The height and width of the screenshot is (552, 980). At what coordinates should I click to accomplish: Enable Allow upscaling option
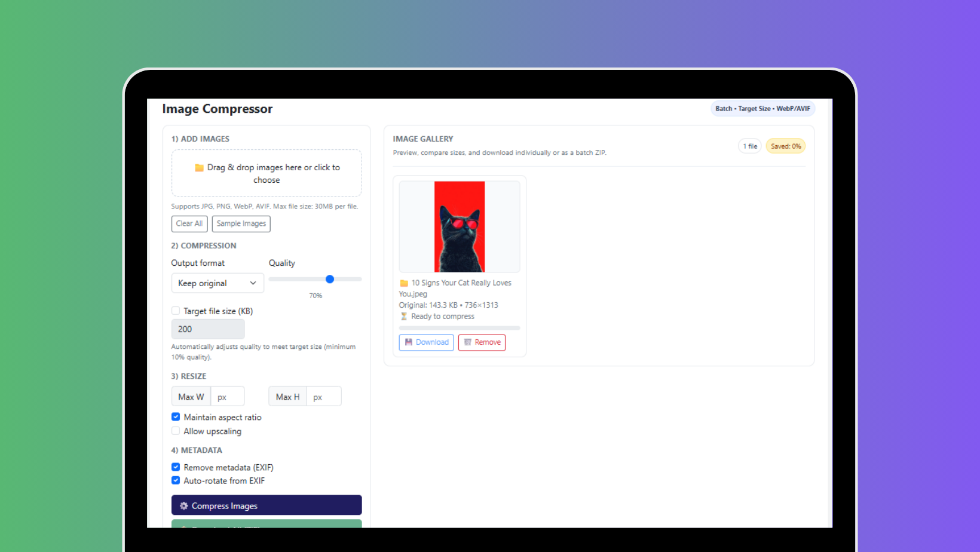point(176,431)
